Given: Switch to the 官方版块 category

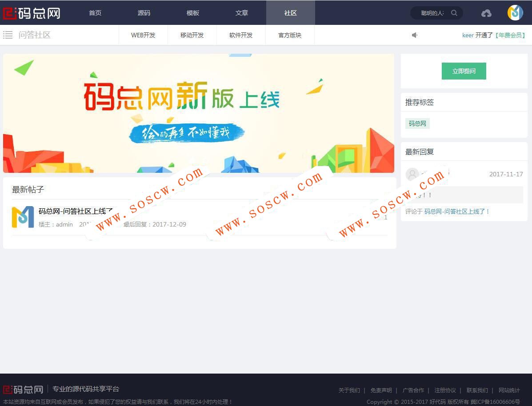Looking at the screenshot, I should click(290, 35).
